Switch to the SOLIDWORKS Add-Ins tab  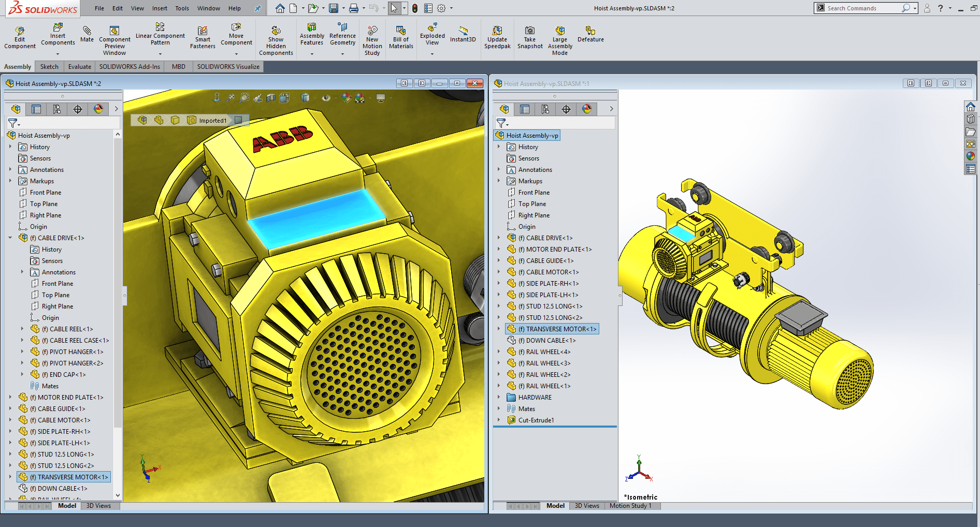(x=129, y=67)
